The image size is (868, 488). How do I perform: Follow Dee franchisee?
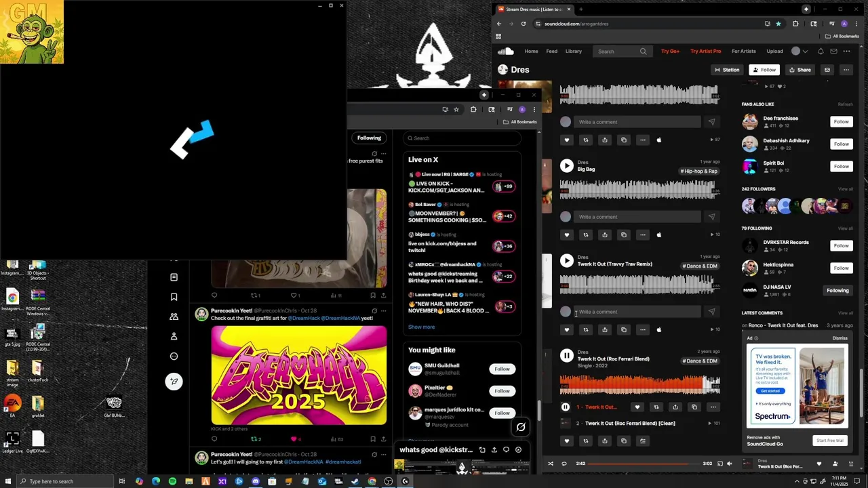[841, 121]
